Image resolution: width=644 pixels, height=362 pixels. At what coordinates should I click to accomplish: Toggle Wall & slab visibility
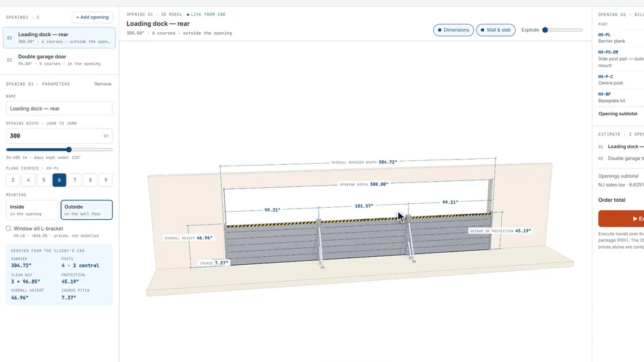tap(496, 30)
